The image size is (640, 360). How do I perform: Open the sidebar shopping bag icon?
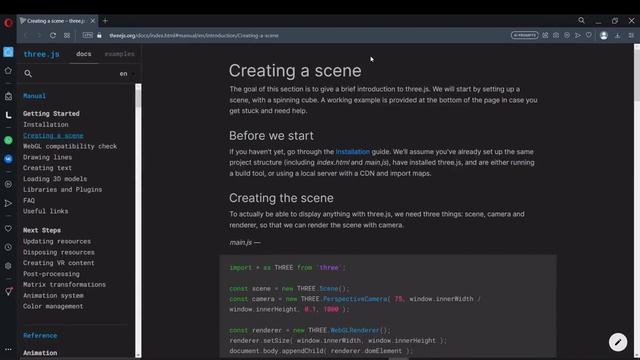tap(8, 96)
